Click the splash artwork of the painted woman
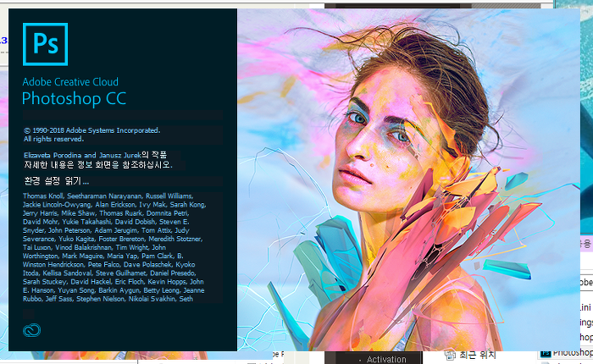Image resolution: width=593 pixels, height=364 pixels. coord(409,180)
